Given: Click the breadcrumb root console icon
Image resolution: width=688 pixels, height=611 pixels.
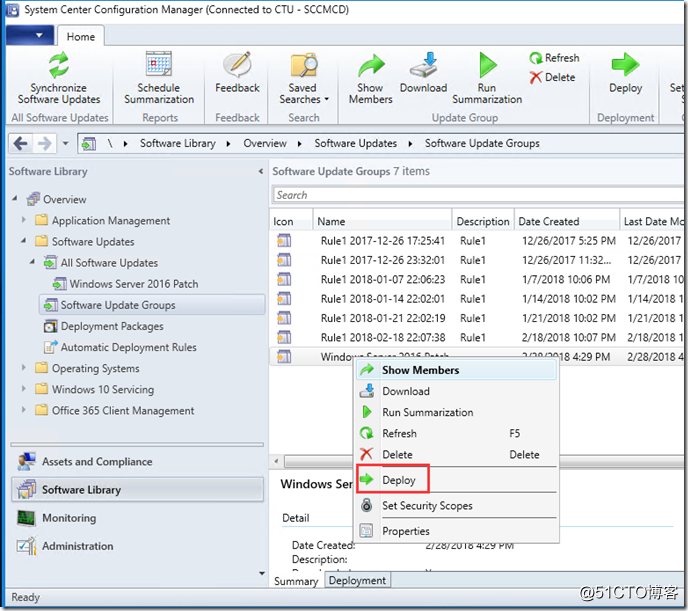Looking at the screenshot, I should (89, 143).
